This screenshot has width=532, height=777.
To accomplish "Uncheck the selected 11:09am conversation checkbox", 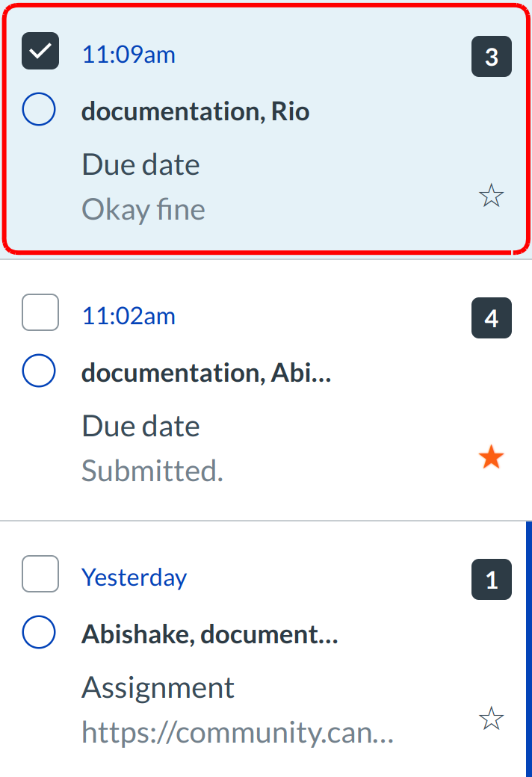I will pyautogui.click(x=40, y=52).
